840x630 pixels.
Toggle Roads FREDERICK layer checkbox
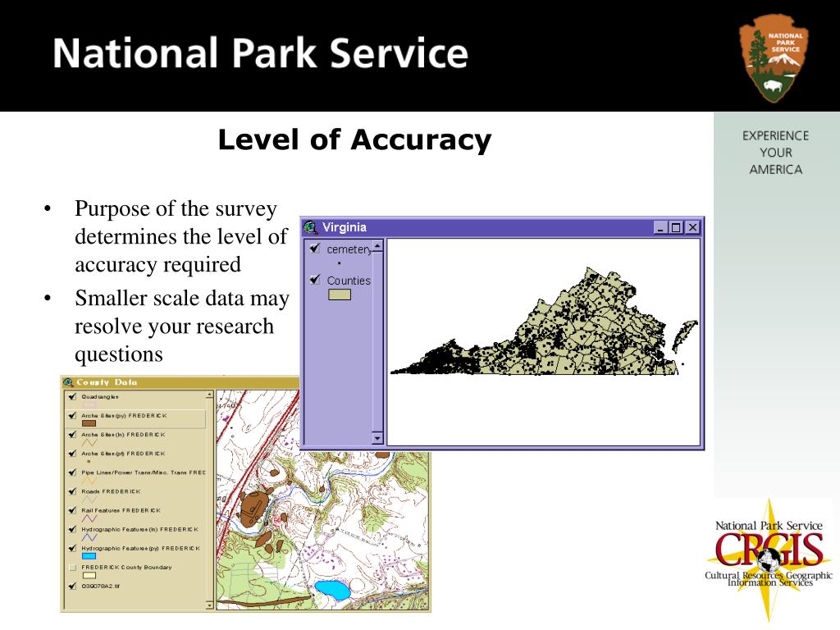72,491
